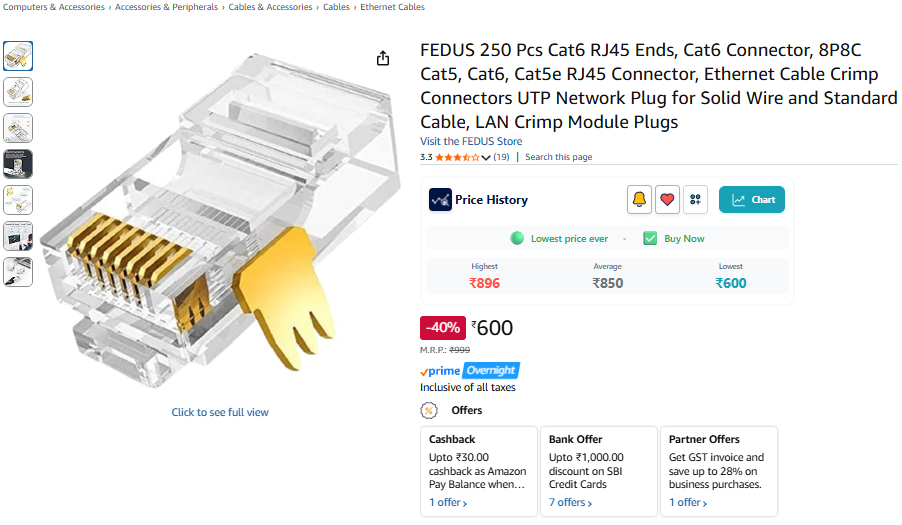Open Ethernet Cables breadcrumb category
Image resolution: width=902 pixels, height=525 pixels.
click(392, 7)
